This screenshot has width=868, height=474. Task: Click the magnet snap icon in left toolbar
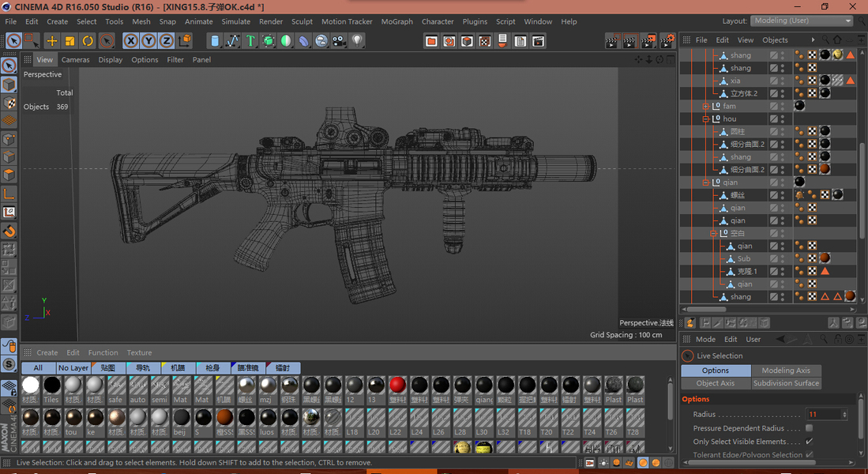click(9, 231)
